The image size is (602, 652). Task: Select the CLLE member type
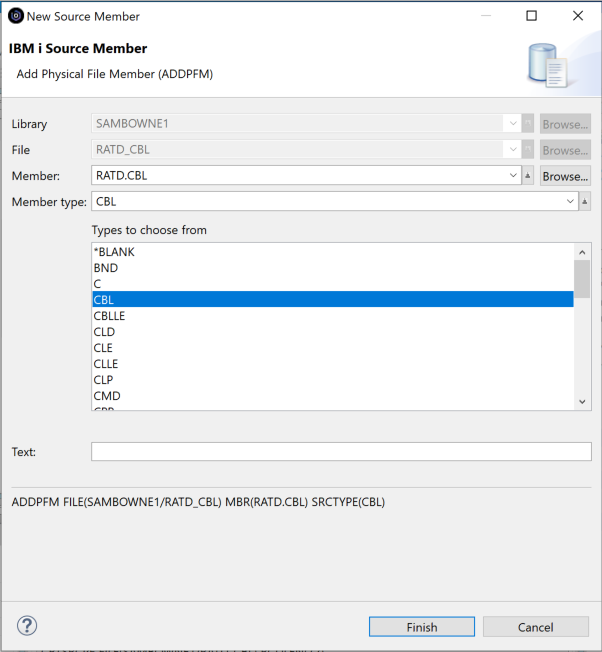106,364
